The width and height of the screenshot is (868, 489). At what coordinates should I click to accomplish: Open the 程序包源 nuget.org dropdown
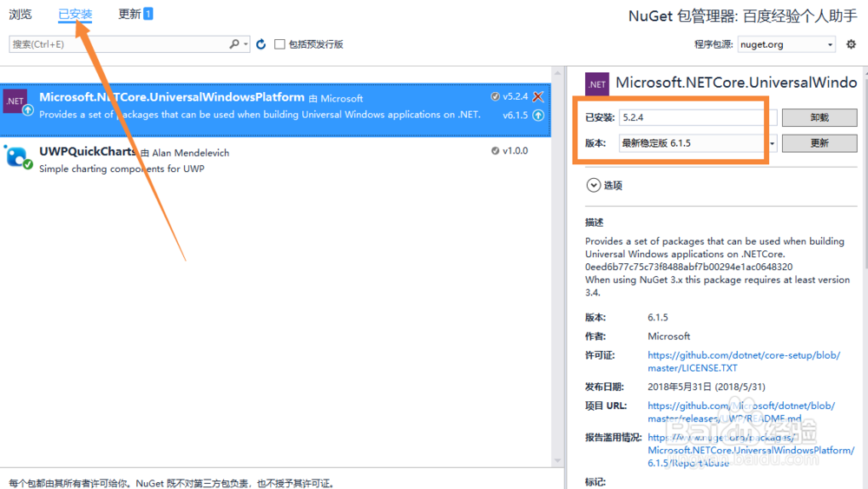click(786, 44)
